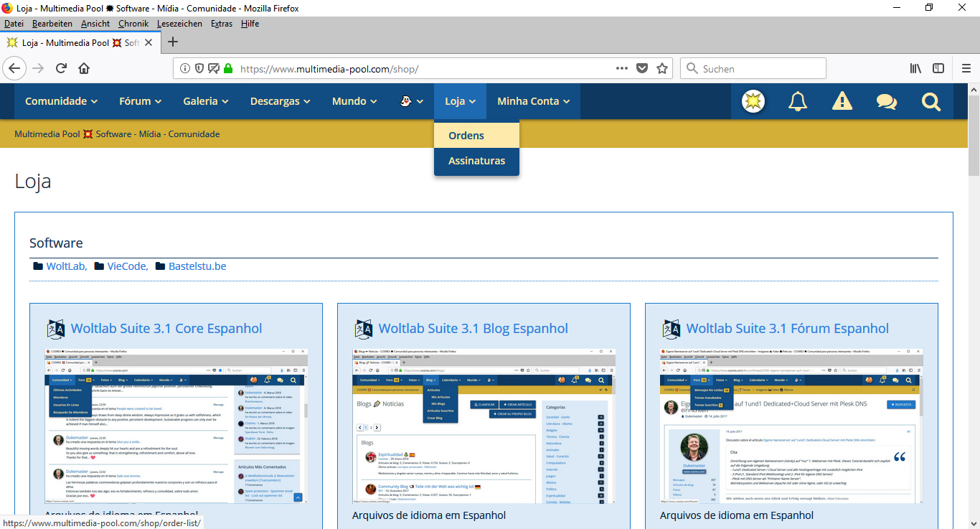
Task: Expand the Galeria dropdown menu
Action: 205,101
